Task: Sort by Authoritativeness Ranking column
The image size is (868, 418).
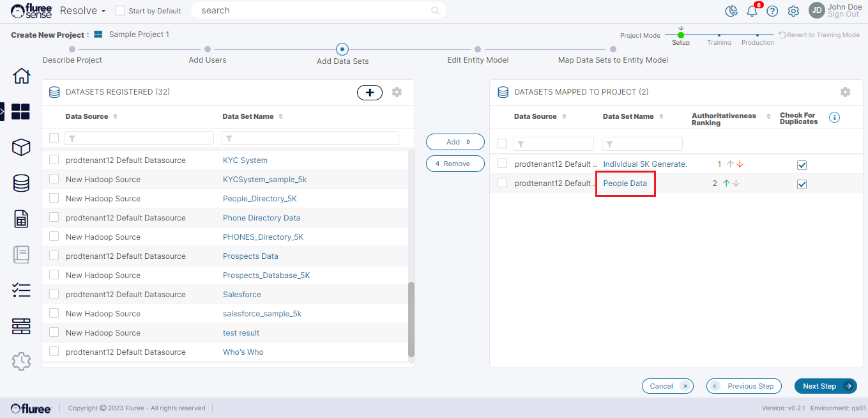Action: click(x=768, y=116)
